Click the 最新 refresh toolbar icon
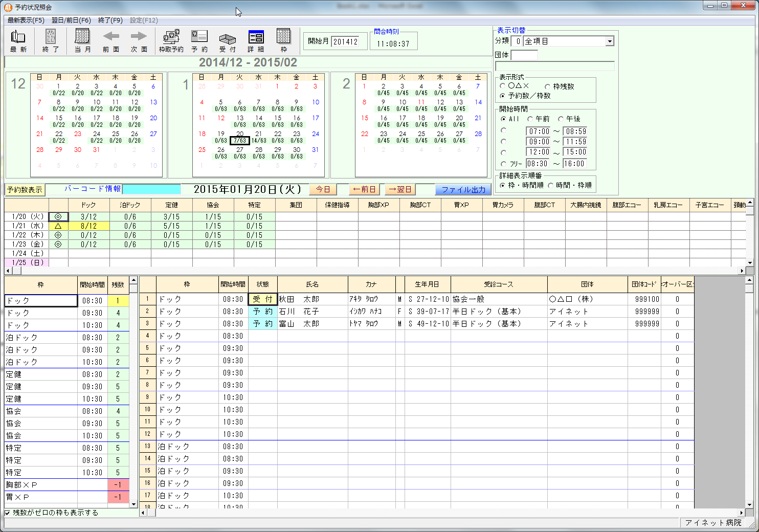This screenshot has width=759, height=532. (18, 41)
